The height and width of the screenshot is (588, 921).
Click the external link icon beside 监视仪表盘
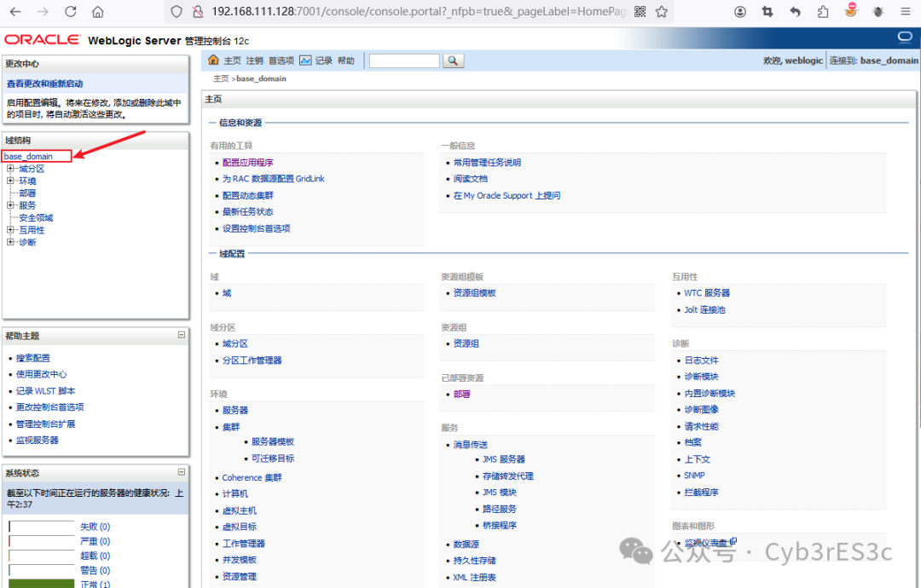[x=733, y=542]
